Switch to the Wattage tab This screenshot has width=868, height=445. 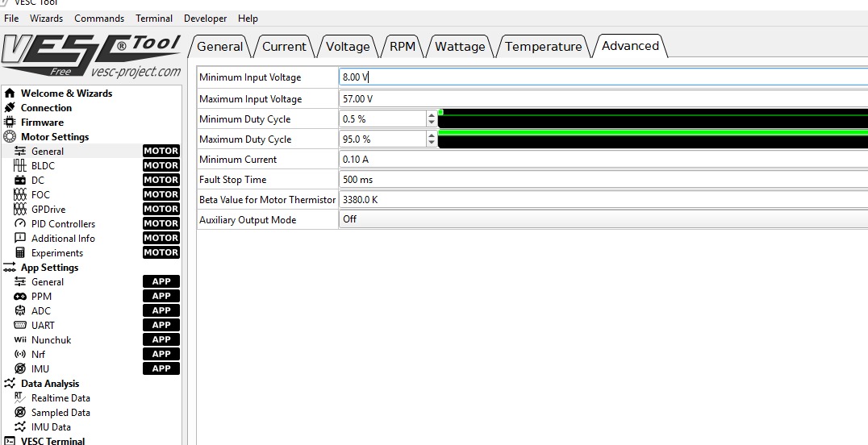click(x=460, y=47)
